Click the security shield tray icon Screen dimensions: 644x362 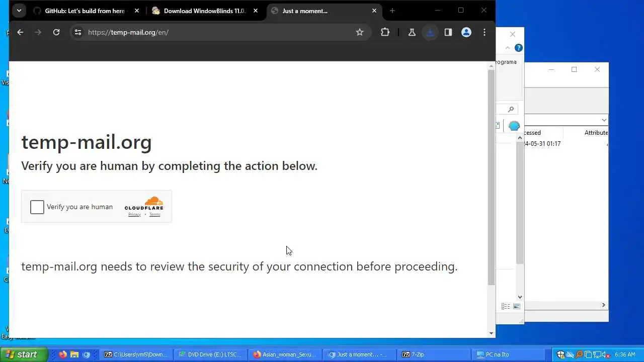click(x=560, y=354)
